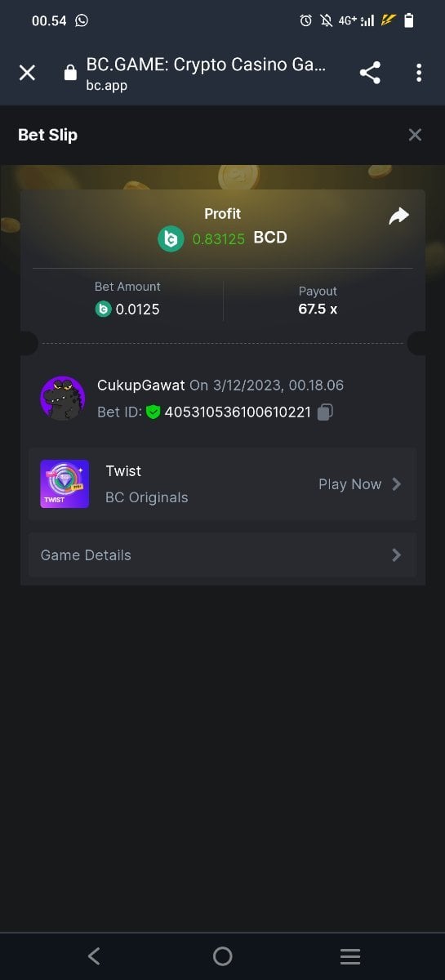This screenshot has width=445, height=980.
Task: Close the browser tab with X
Action: point(27,73)
